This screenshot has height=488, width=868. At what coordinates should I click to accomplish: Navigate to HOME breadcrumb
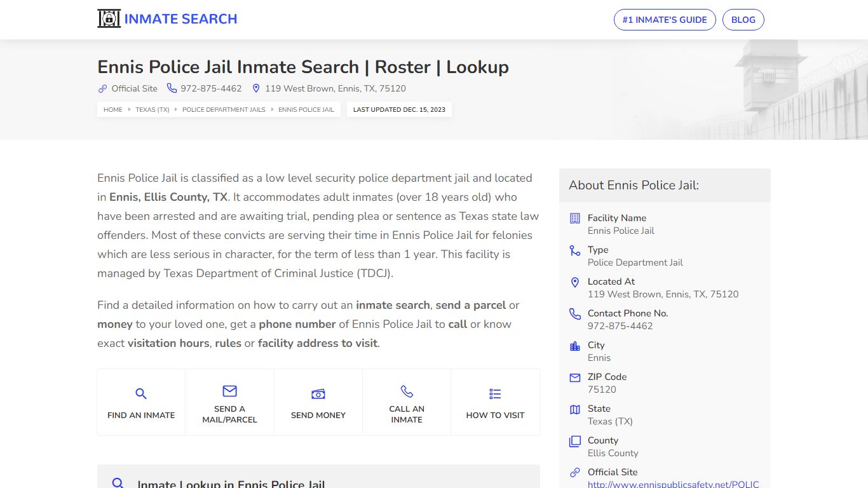[x=113, y=109]
